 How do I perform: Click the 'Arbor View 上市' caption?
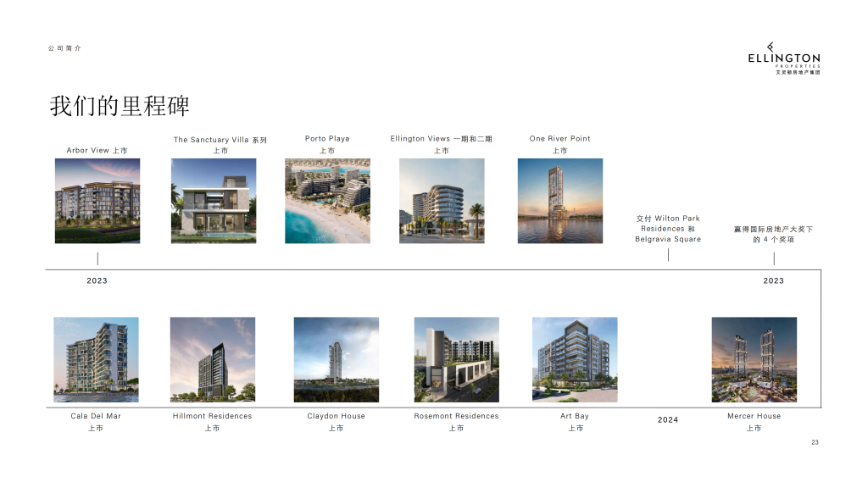(x=97, y=151)
